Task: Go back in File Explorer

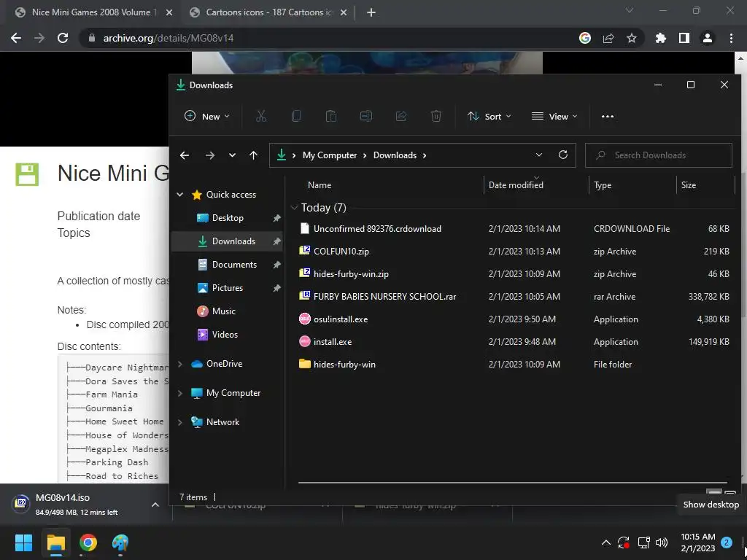Action: pos(185,155)
